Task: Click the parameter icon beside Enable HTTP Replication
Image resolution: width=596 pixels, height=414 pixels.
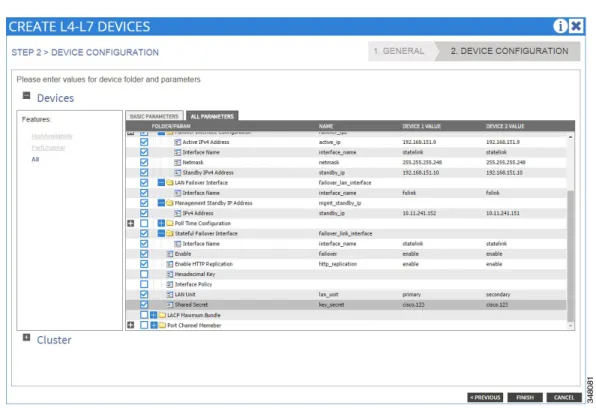Action: click(170, 264)
